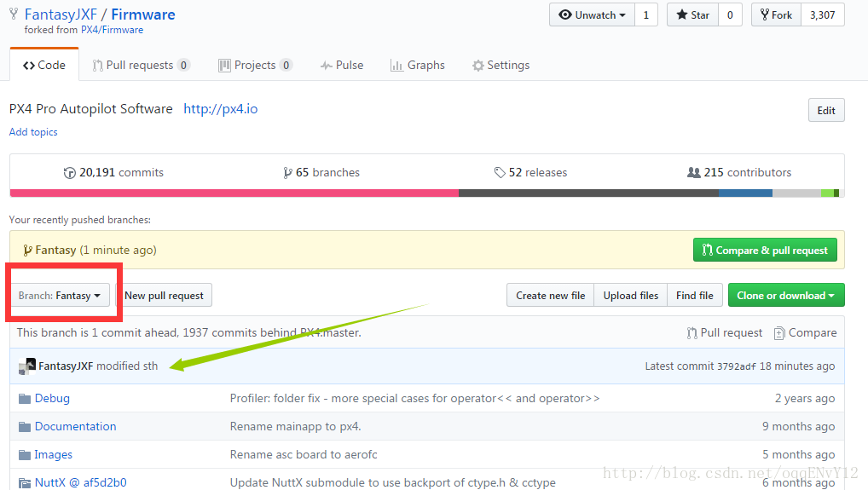Viewport: 868px width, 490px height.
Task: Open 'Update NuttX submodule' commit message
Action: pyautogui.click(x=392, y=483)
